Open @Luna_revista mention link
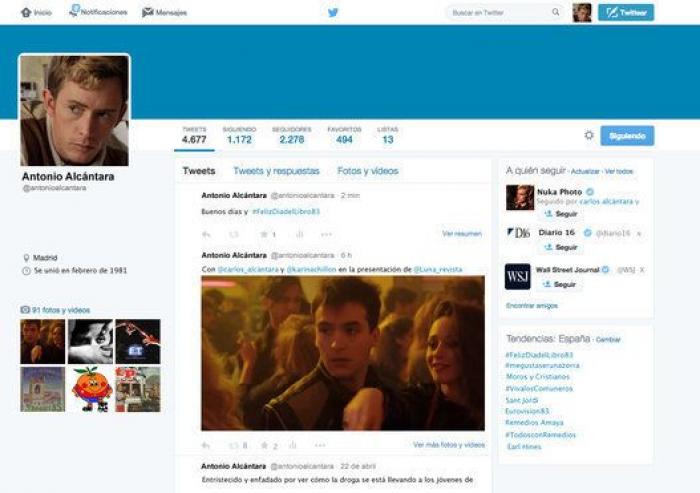Image resolution: width=700 pixels, height=493 pixels. pos(438,270)
